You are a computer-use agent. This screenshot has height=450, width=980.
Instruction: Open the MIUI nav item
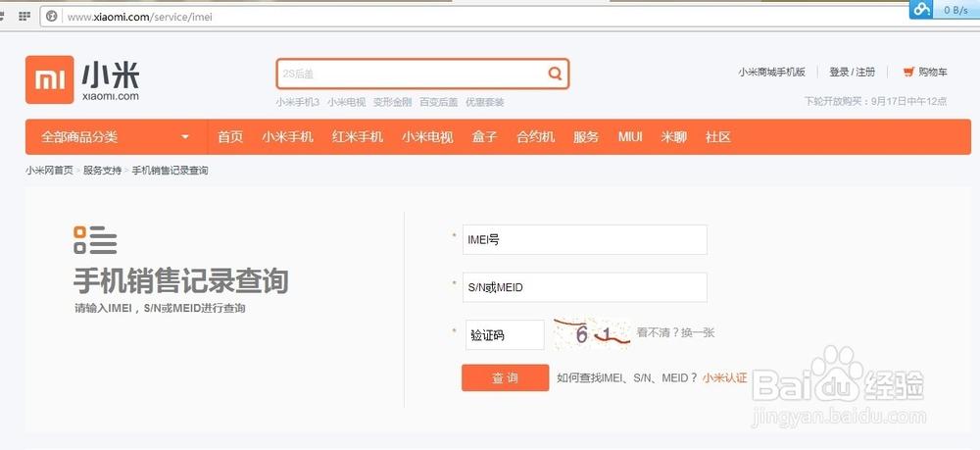630,137
